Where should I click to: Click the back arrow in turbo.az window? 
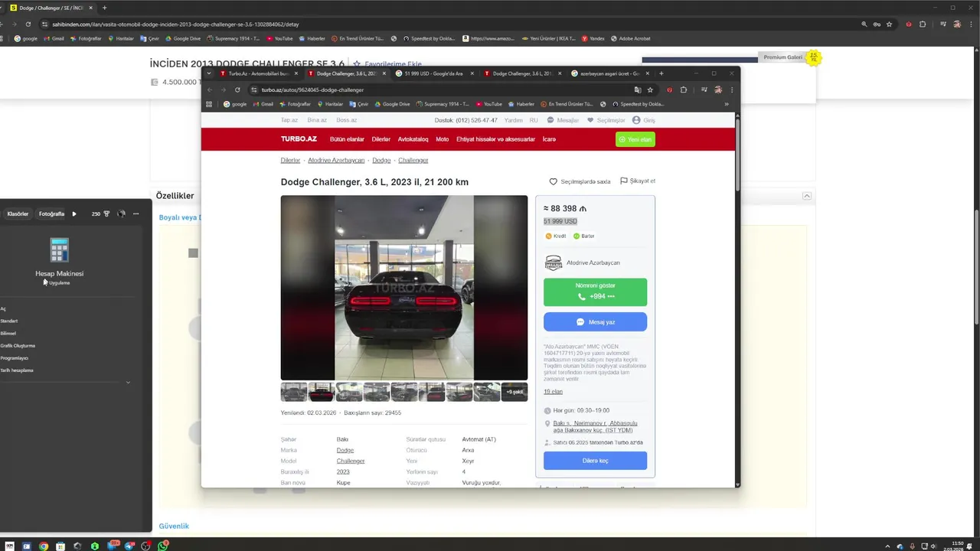(x=210, y=90)
